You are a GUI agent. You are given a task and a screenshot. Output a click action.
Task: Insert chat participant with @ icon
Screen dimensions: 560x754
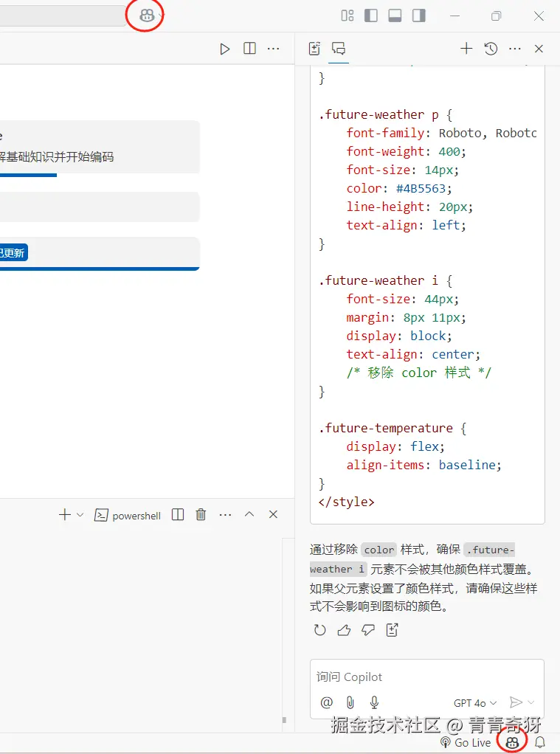coord(327,702)
